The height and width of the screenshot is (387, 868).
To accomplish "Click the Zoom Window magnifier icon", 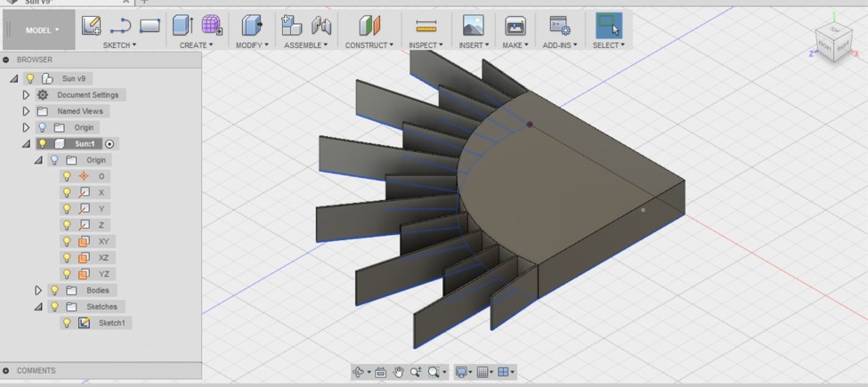I will (x=433, y=372).
